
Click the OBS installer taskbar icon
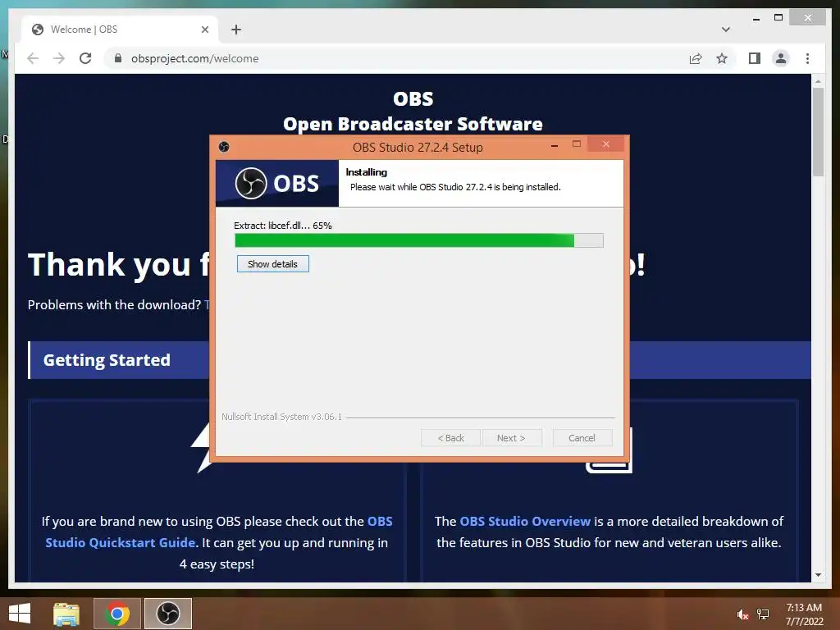pos(167,614)
